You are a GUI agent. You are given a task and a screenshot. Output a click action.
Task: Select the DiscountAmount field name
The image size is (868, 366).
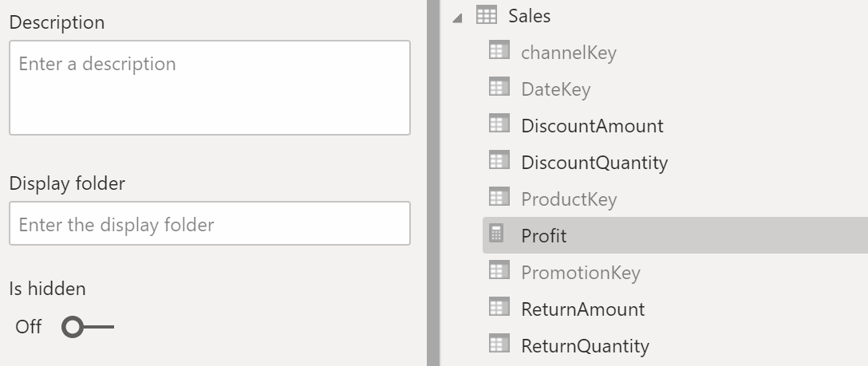tap(592, 125)
